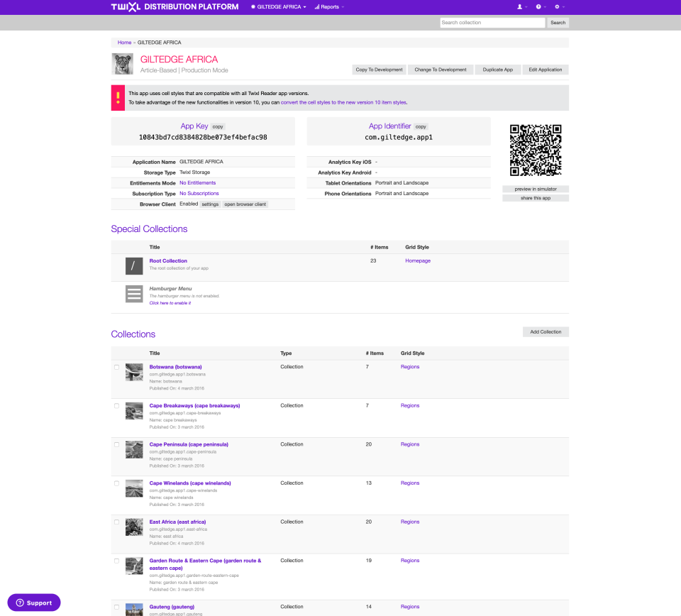The height and width of the screenshot is (616, 681).
Task: Click the Hamburger Menu icon
Action: 134,294
